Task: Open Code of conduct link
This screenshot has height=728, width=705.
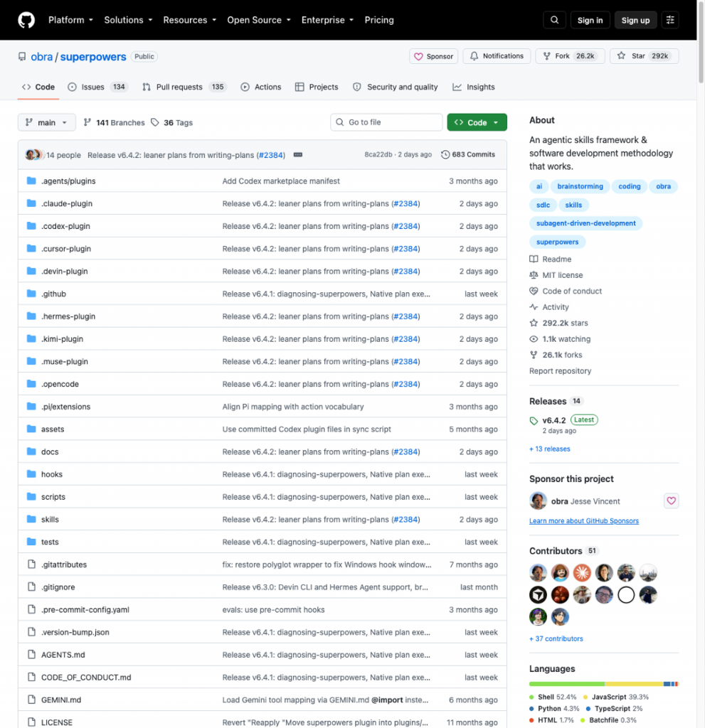Action: (566, 291)
